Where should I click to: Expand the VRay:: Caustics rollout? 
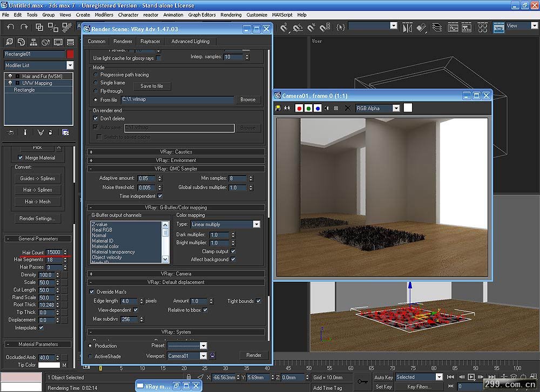(176, 152)
